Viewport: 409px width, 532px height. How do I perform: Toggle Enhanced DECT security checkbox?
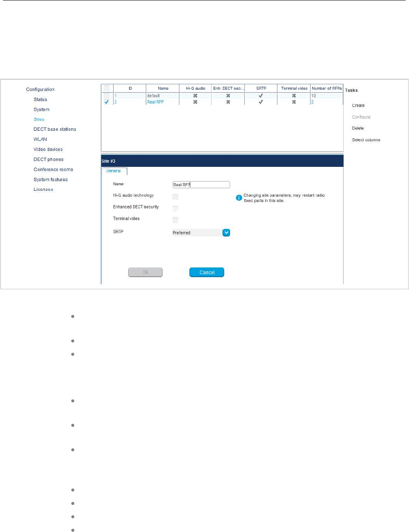click(176, 208)
